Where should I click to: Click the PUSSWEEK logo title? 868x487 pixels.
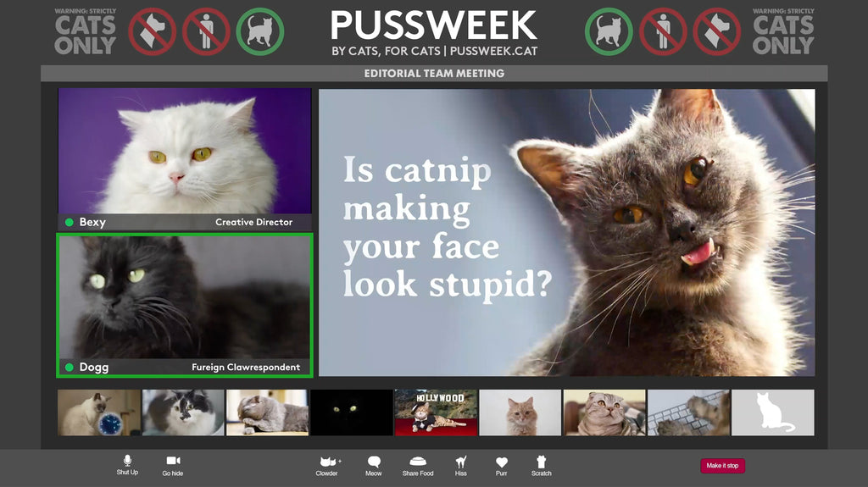tap(433, 26)
